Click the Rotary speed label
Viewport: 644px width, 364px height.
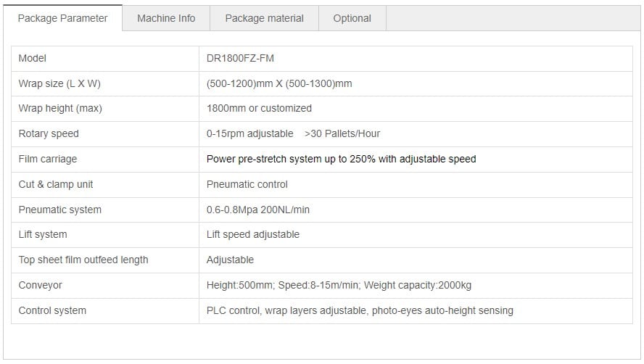[x=49, y=134]
